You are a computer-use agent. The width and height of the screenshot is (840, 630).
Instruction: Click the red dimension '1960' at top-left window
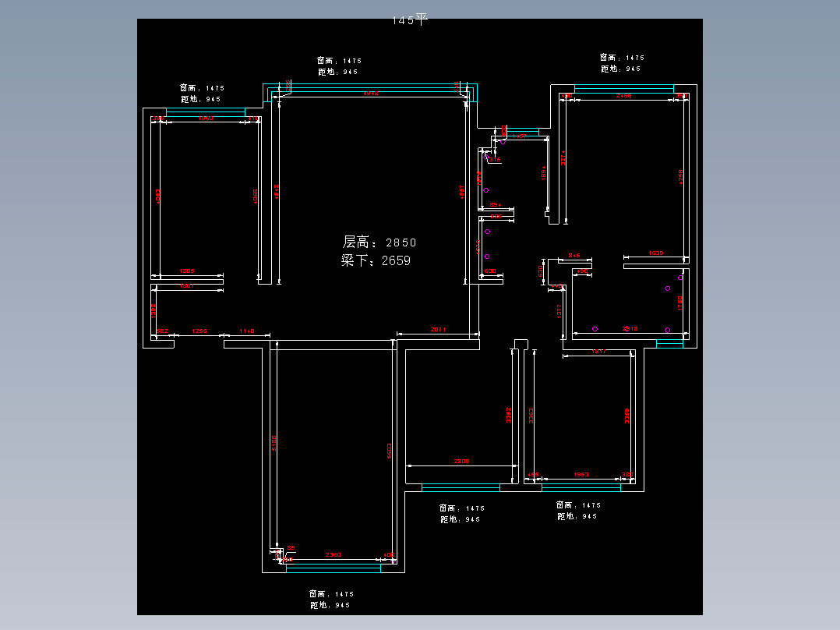click(206, 118)
